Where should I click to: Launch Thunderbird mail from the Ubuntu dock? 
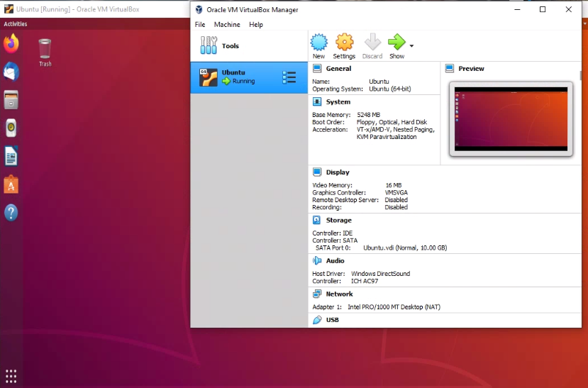11,72
